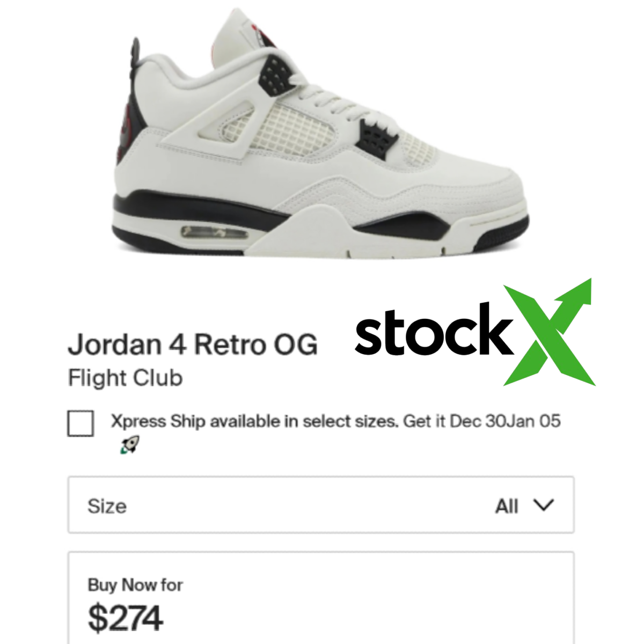Click the Buy Now for box
Image resolution: width=644 pixels, height=644 pixels.
[x=321, y=598]
